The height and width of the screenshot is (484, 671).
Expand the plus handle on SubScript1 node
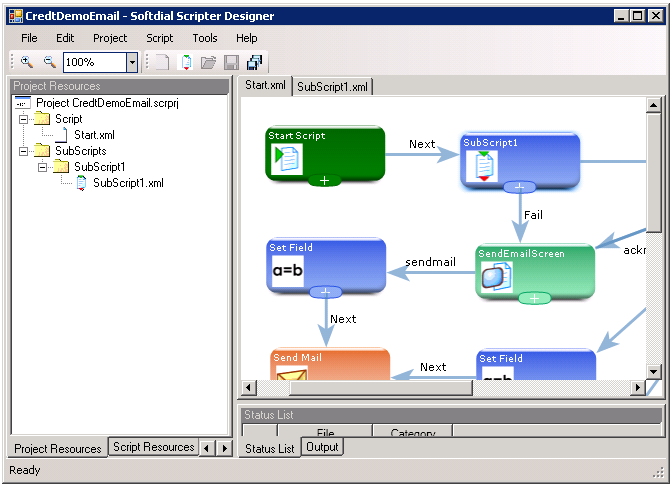520,187
